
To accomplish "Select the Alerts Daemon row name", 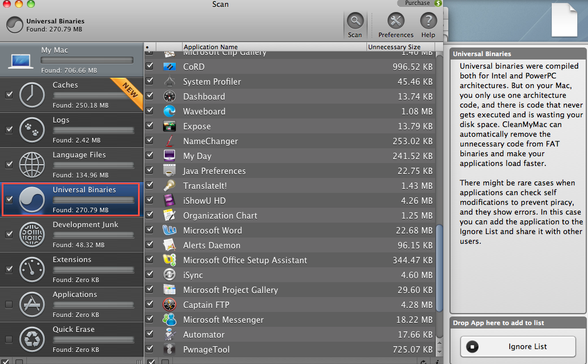I will (211, 246).
